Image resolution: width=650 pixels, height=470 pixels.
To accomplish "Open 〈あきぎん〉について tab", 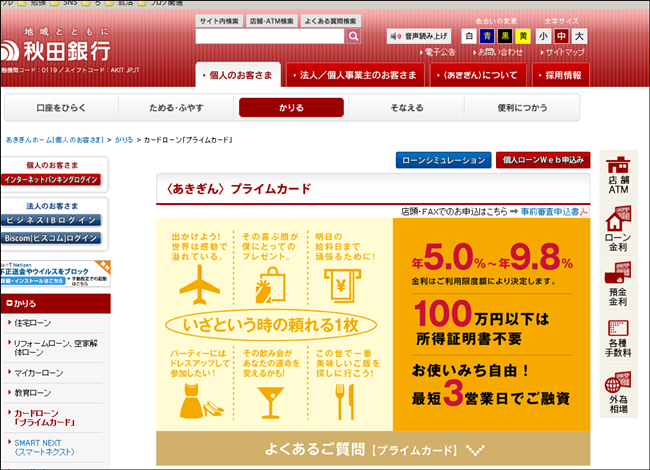I will 478,75.
